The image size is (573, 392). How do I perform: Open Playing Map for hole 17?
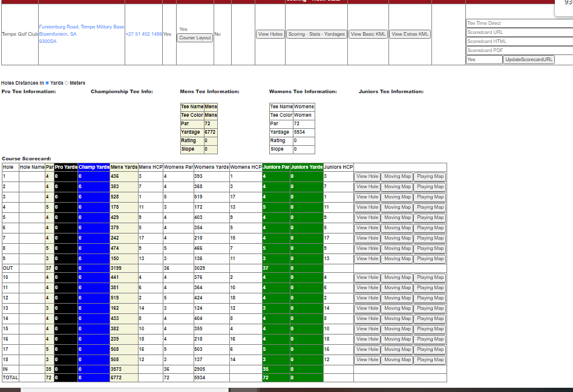430,349
